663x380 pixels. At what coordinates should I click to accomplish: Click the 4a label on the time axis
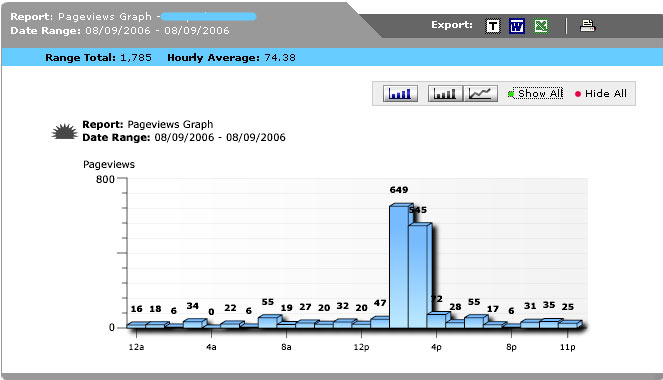tap(211, 347)
